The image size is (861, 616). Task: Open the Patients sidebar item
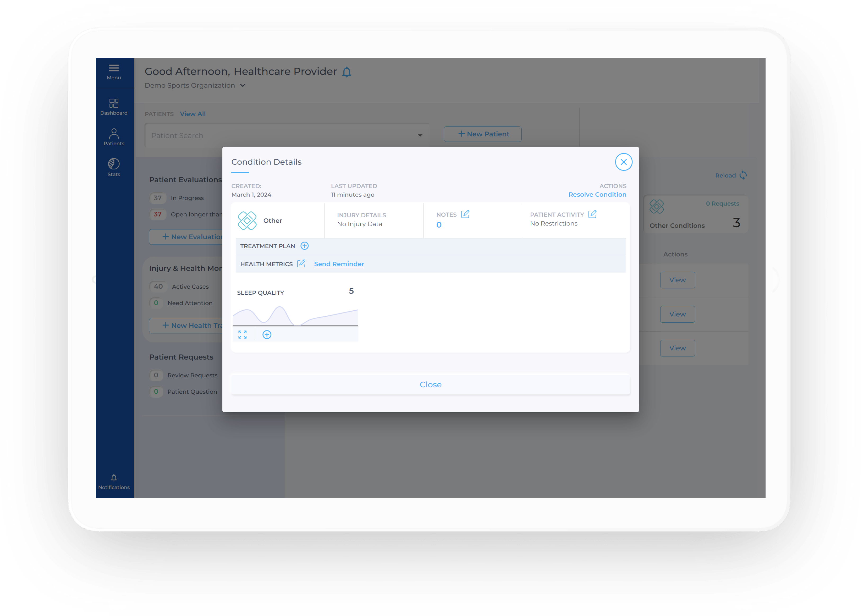(x=114, y=137)
